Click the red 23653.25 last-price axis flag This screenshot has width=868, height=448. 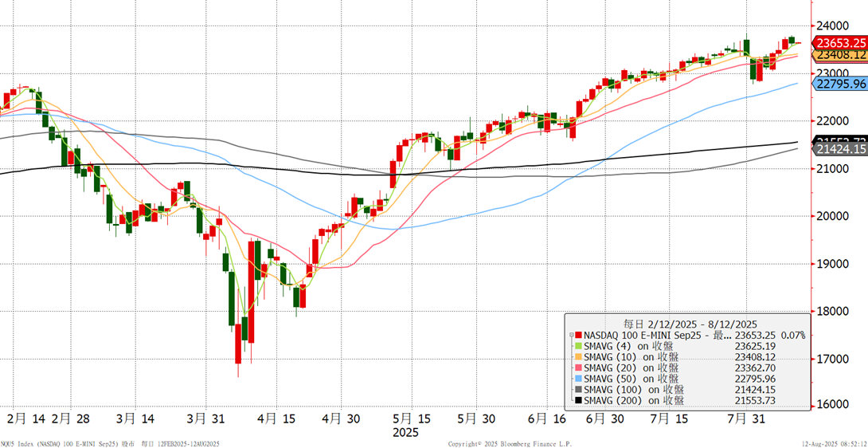840,43
